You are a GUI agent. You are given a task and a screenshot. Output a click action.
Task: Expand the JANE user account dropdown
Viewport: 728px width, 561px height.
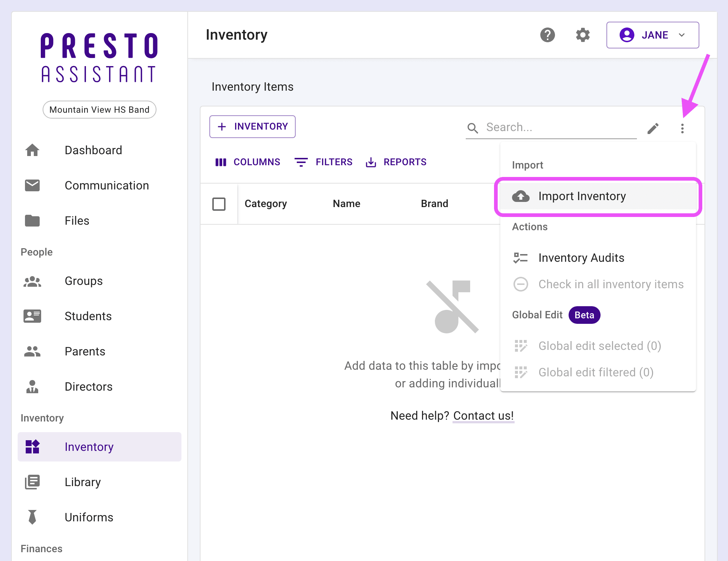tap(652, 35)
